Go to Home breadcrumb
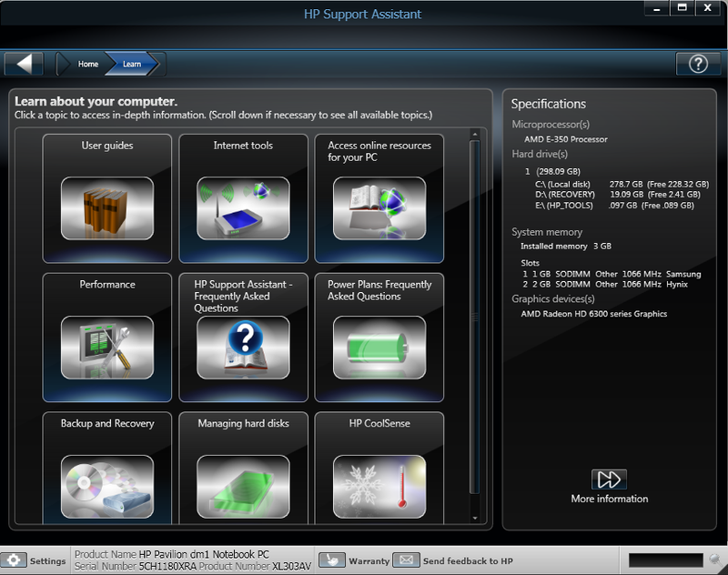 coord(87,65)
